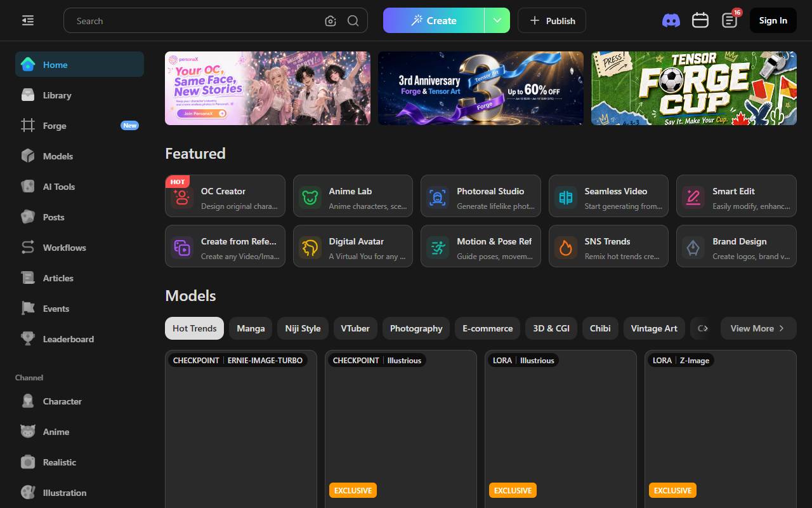Viewport: 812px width, 508px height.
Task: Click the Photoreal Studio icon
Action: point(438,197)
